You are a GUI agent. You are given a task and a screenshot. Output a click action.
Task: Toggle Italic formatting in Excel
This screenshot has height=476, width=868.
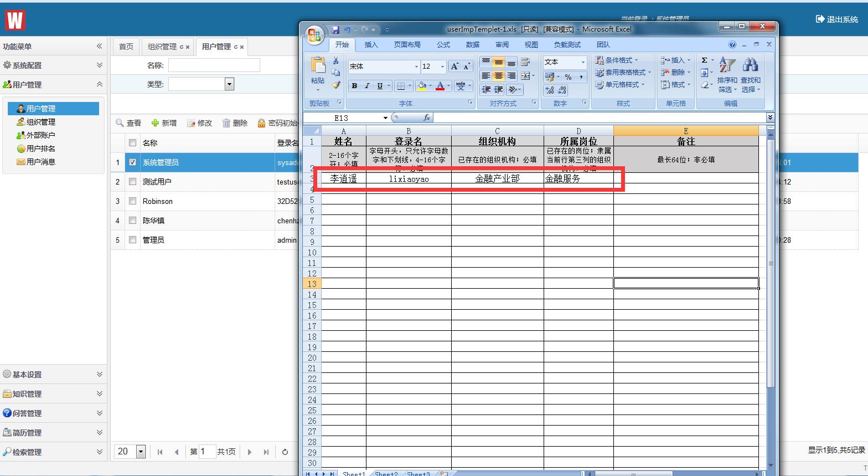pos(367,86)
